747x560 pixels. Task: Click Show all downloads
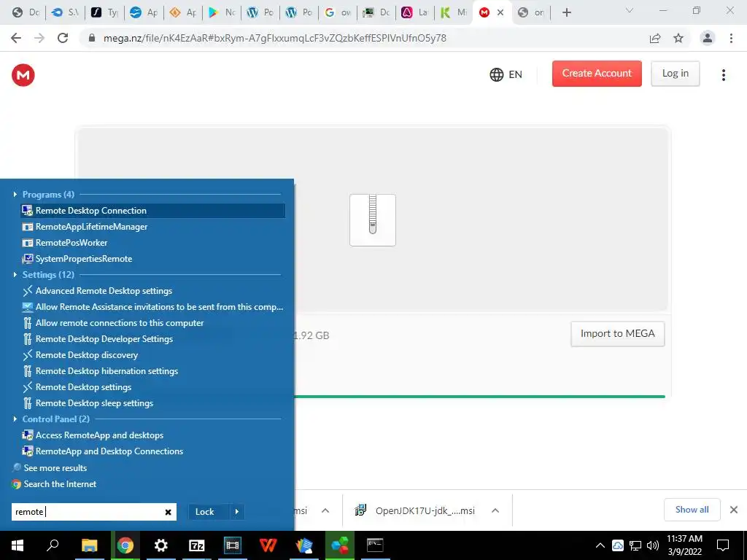(x=692, y=510)
